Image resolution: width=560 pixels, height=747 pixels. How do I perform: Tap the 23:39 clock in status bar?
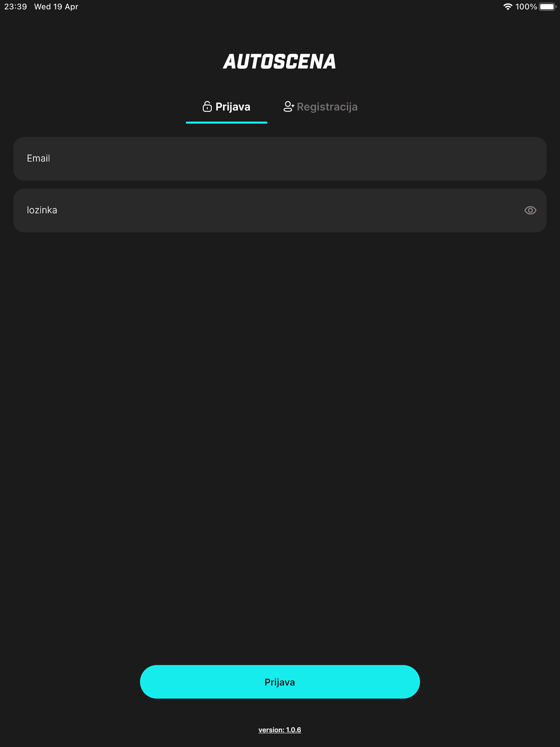point(16,7)
